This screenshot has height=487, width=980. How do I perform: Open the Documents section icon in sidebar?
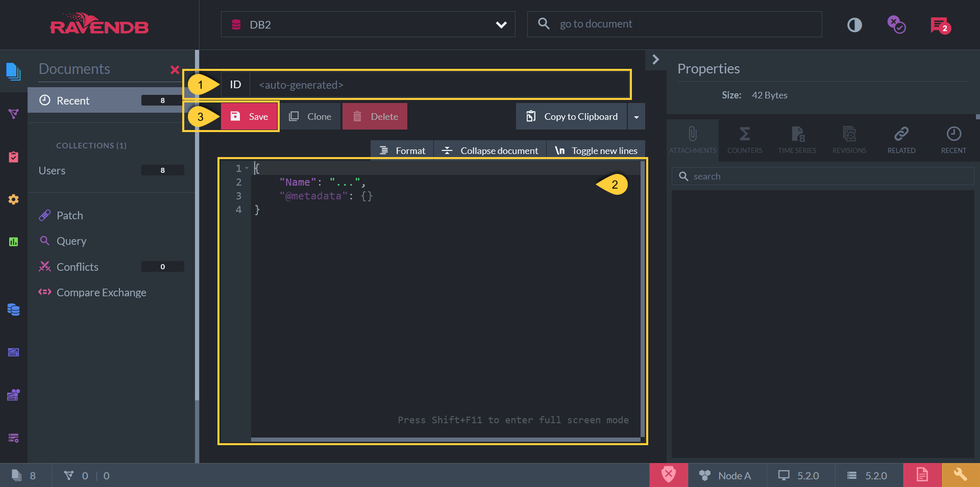point(13,71)
